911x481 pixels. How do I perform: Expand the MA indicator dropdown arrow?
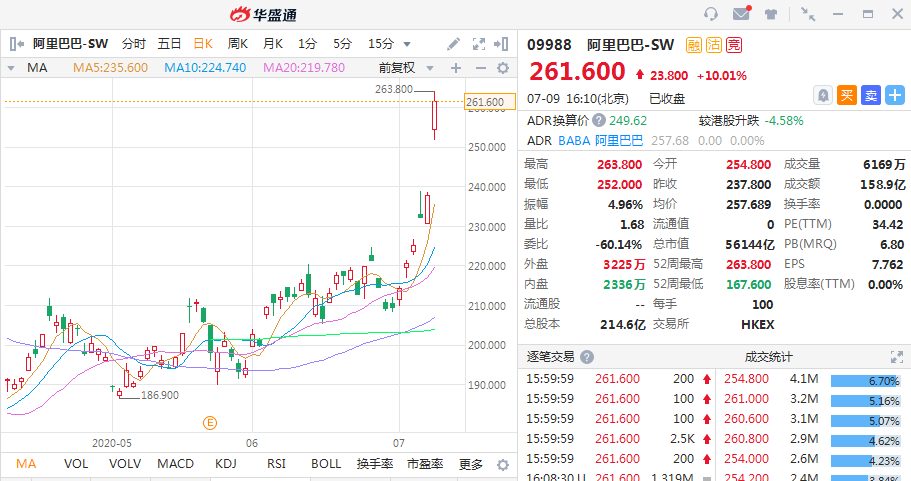click(x=12, y=68)
